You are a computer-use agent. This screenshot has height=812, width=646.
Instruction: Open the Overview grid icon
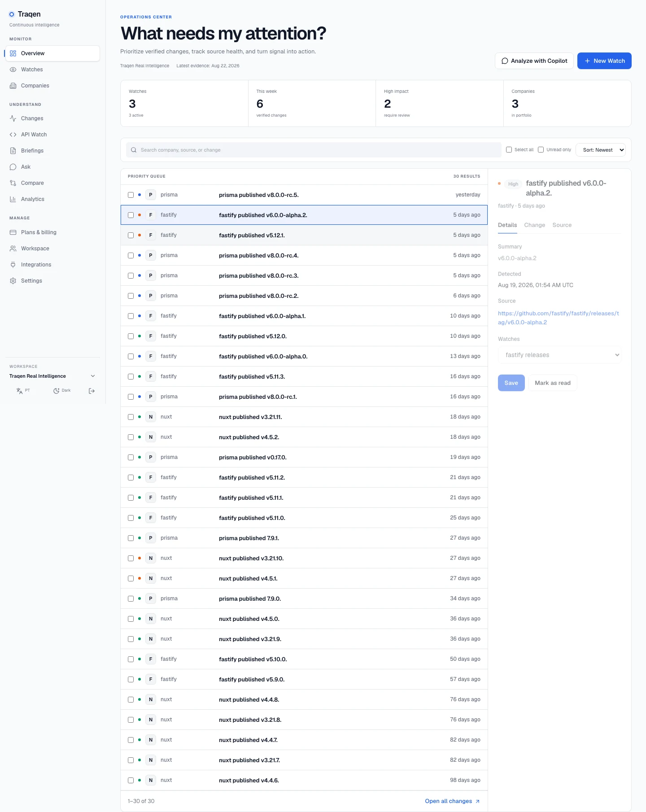[13, 53]
